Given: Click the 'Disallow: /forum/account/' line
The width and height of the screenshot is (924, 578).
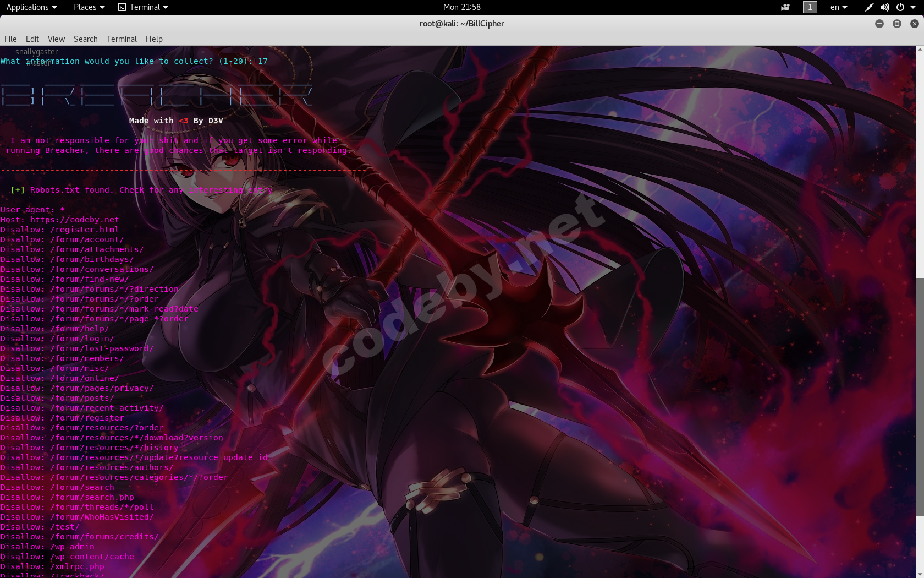Looking at the screenshot, I should click(62, 239).
